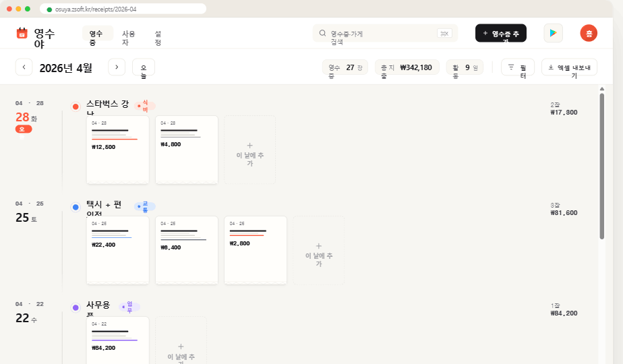Click the 사무용품 entry title
Image resolution: width=623 pixels, height=364 pixels.
point(98,307)
